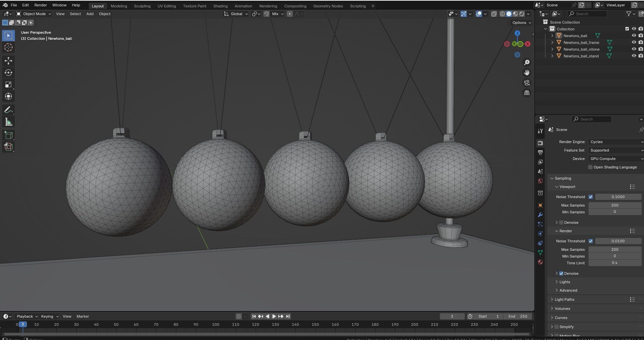The image size is (644, 340).
Task: Open the Object properties tab
Action: [x=540, y=205]
